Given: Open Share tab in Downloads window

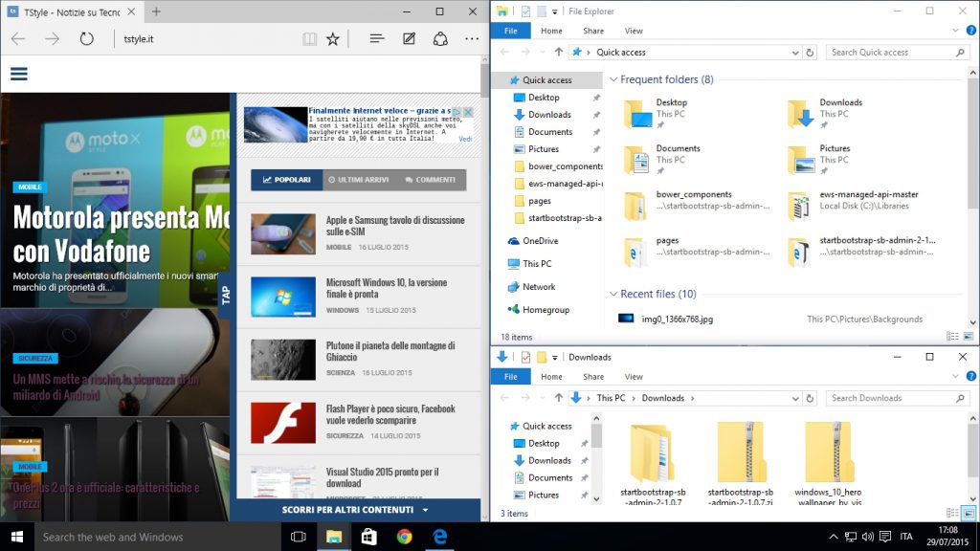Looking at the screenshot, I should click(593, 377).
